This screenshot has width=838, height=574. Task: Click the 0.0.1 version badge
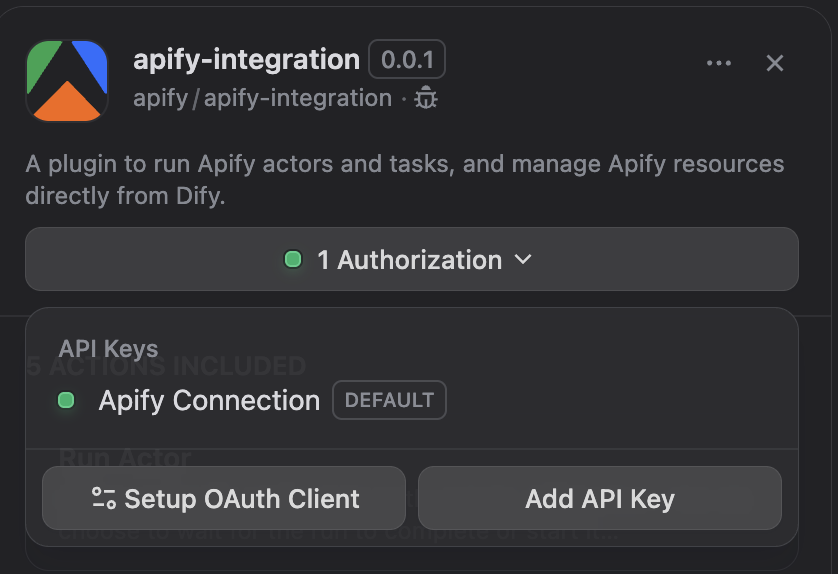click(x=407, y=59)
